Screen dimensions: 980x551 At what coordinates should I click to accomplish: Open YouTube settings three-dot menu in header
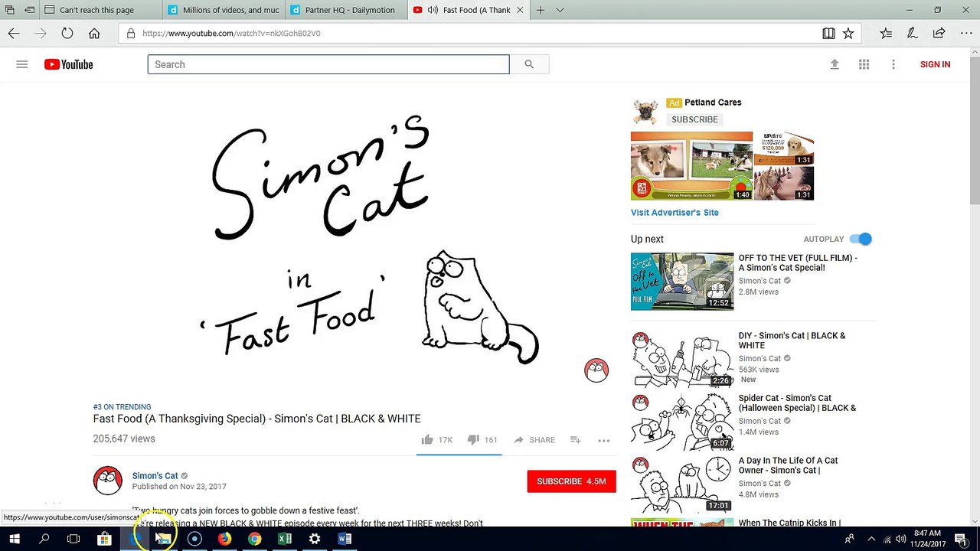pos(893,64)
